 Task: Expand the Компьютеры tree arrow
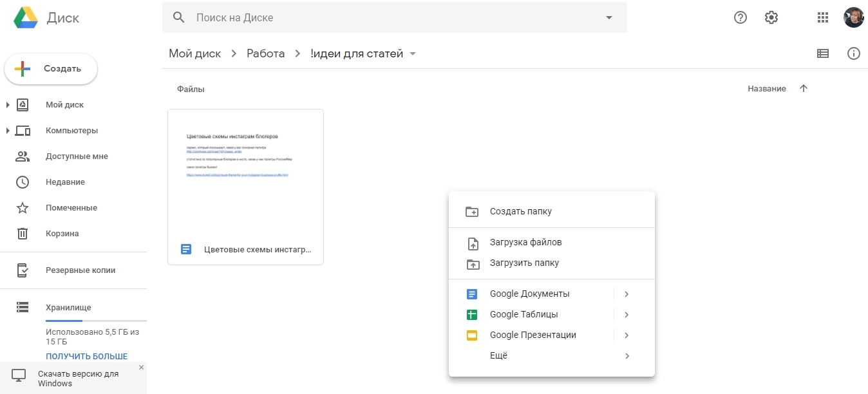8,131
